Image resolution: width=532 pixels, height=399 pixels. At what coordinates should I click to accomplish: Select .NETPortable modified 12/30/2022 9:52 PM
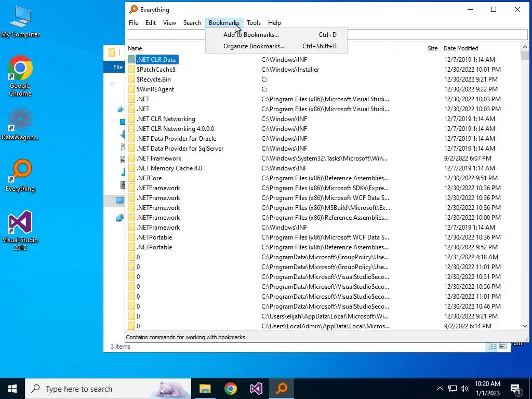click(324, 247)
